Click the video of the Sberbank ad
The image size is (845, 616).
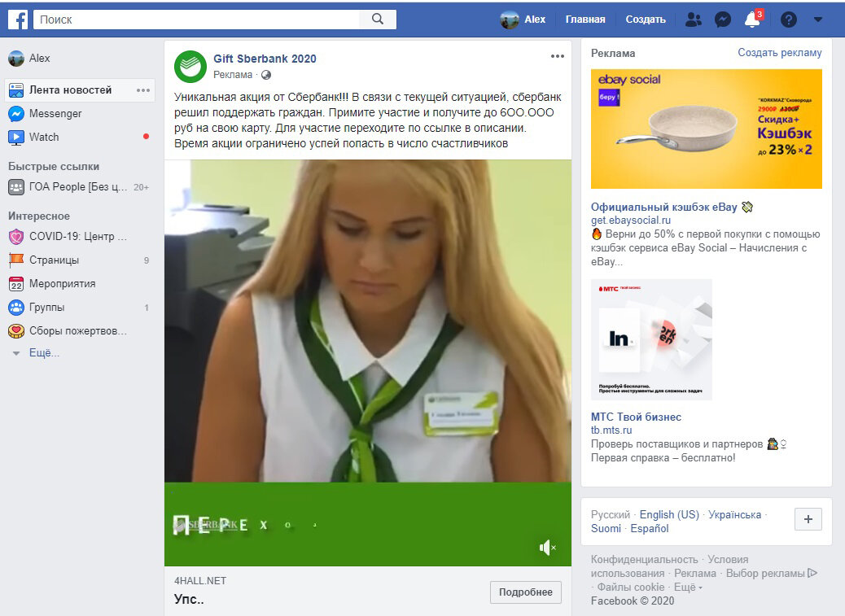pos(368,363)
